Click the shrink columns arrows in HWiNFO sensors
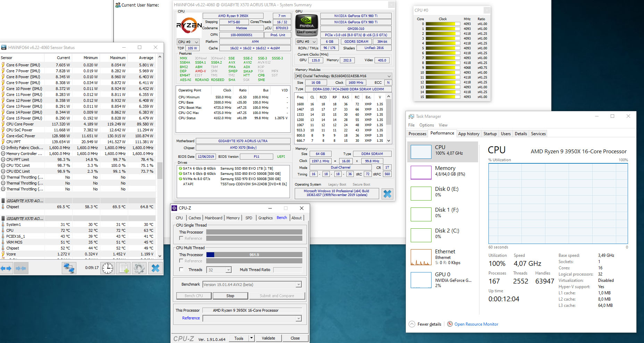Screen dimensions: 644x343 pos(21,268)
